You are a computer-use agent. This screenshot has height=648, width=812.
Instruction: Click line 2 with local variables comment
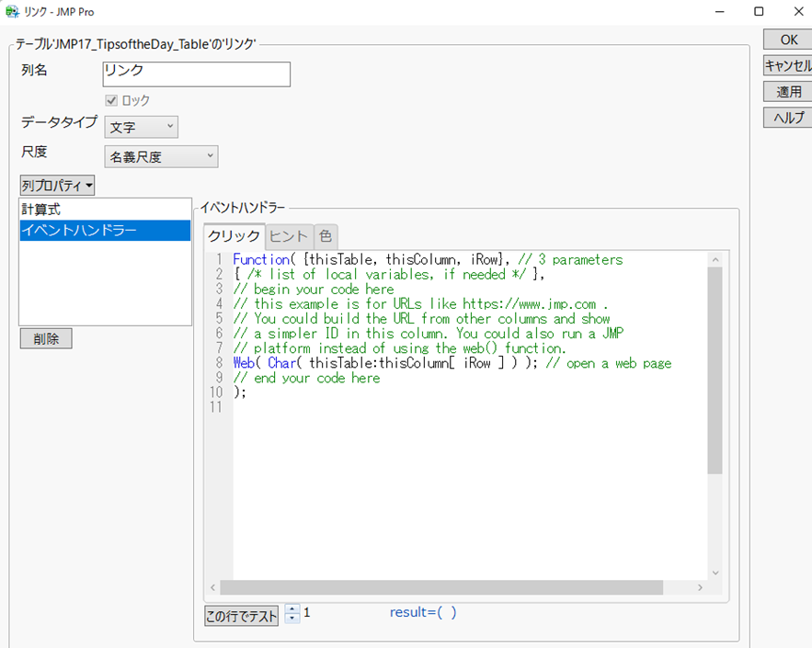point(388,274)
